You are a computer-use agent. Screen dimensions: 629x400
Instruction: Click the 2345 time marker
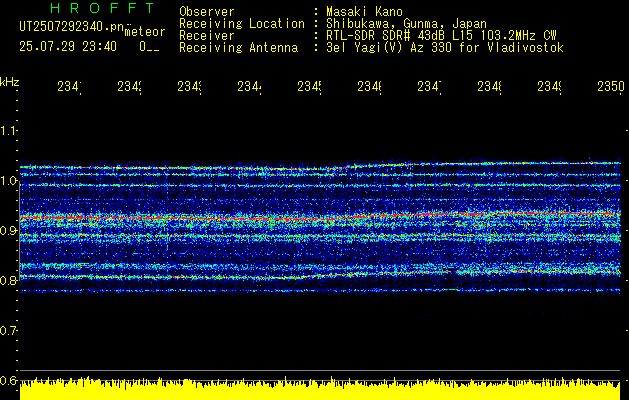pyautogui.click(x=309, y=87)
